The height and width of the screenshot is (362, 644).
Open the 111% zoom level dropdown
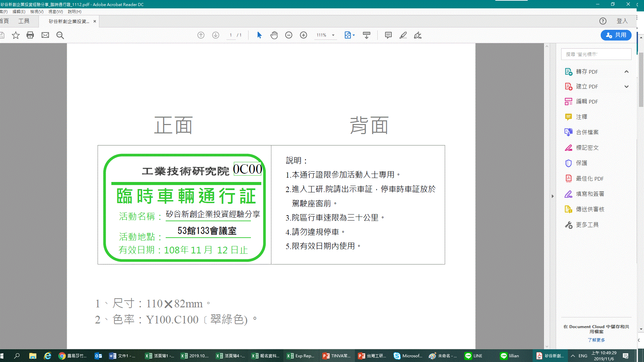click(x=333, y=35)
